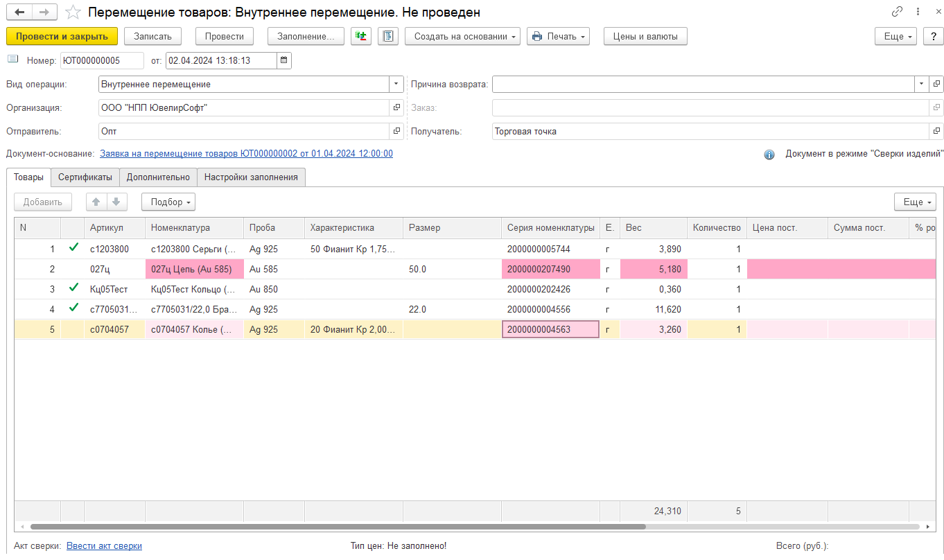Click the Добавить button
The height and width of the screenshot is (560, 944).
click(x=43, y=202)
